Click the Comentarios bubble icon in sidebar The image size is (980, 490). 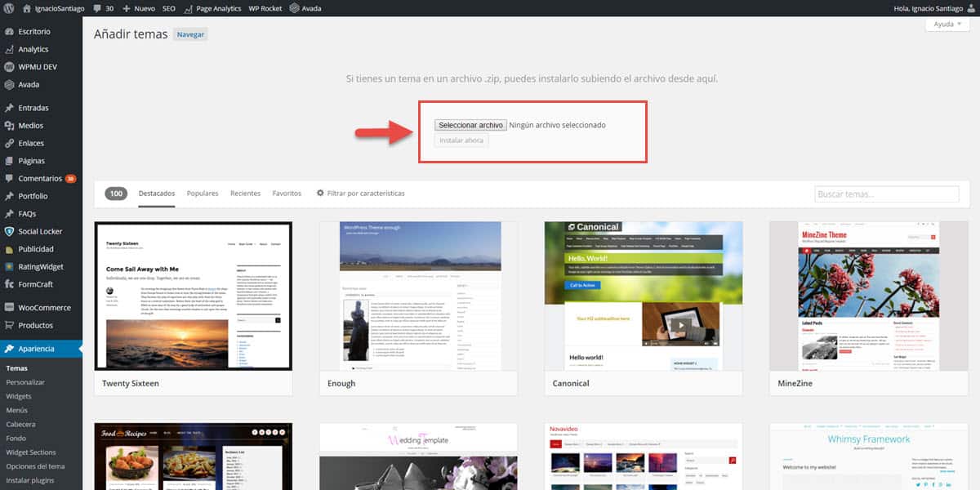click(x=9, y=178)
